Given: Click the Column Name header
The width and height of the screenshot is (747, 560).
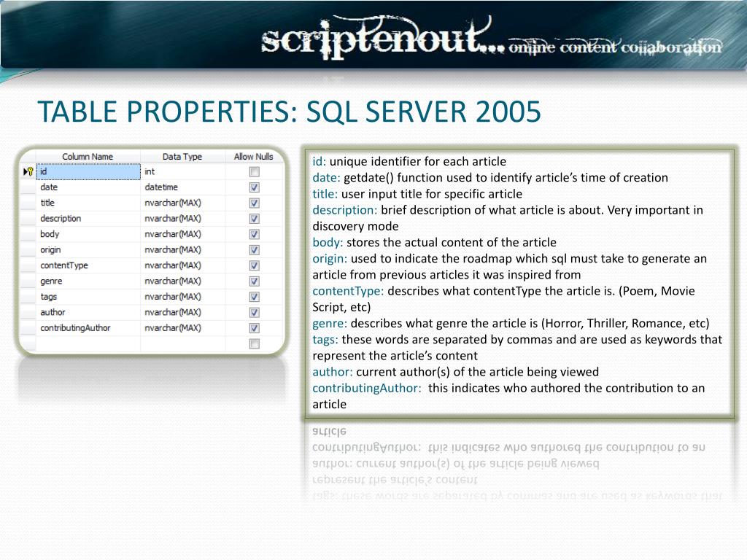Looking at the screenshot, I should coord(88,157).
